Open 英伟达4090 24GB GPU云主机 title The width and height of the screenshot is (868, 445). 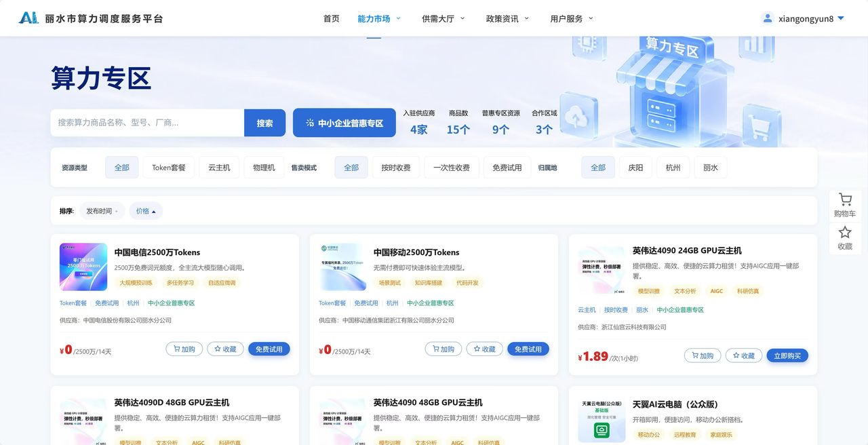point(687,250)
